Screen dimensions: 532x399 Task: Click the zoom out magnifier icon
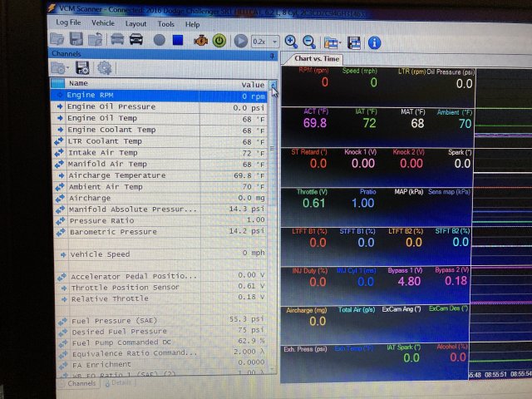[308, 41]
